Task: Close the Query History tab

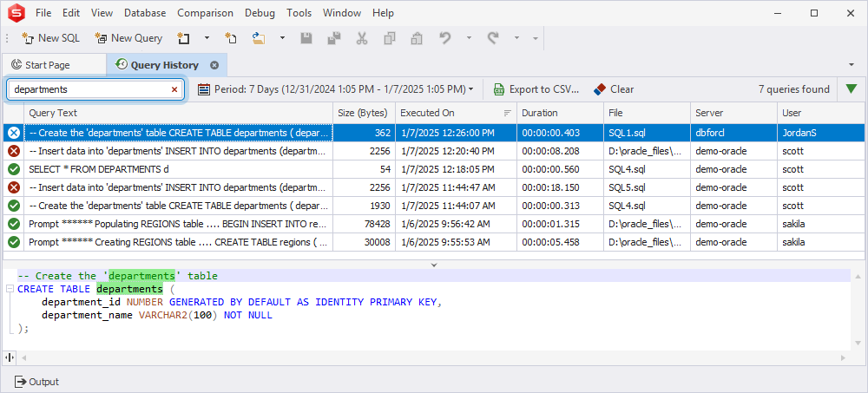Action: (x=214, y=65)
